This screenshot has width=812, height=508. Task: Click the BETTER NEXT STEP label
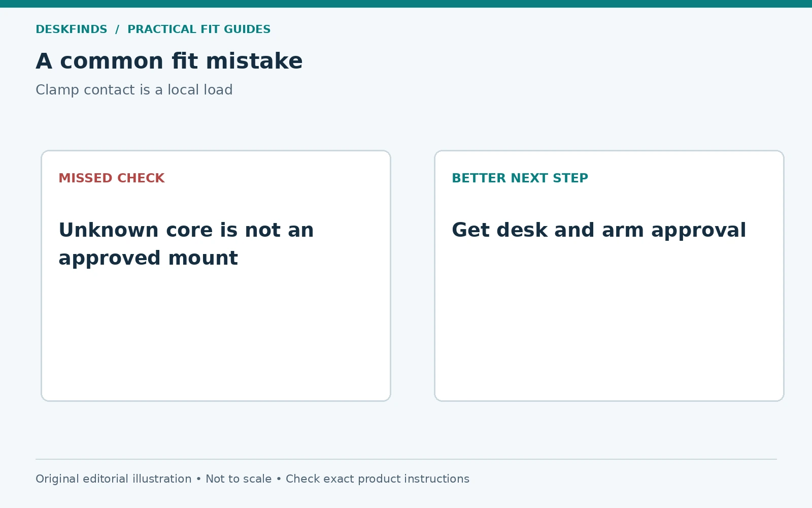[520, 178]
